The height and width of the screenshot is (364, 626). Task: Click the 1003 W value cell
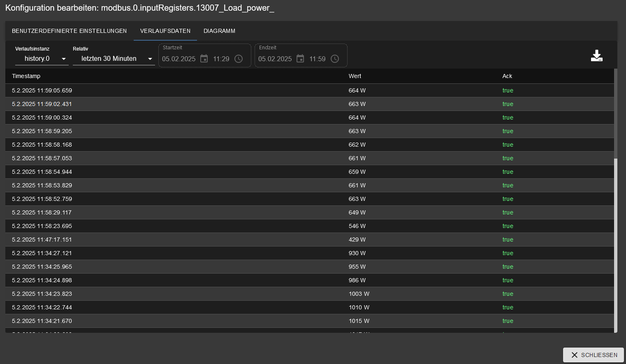click(x=359, y=294)
